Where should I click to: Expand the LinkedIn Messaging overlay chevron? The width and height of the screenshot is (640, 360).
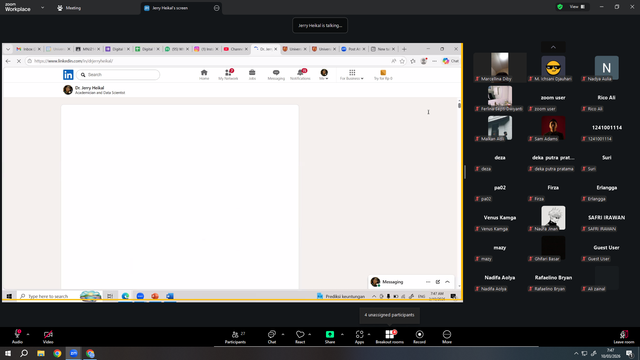click(447, 282)
